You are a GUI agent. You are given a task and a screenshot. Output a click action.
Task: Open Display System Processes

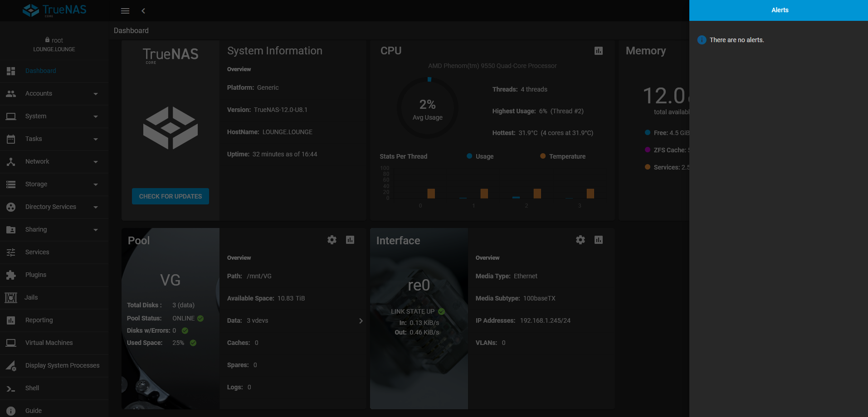(54, 366)
